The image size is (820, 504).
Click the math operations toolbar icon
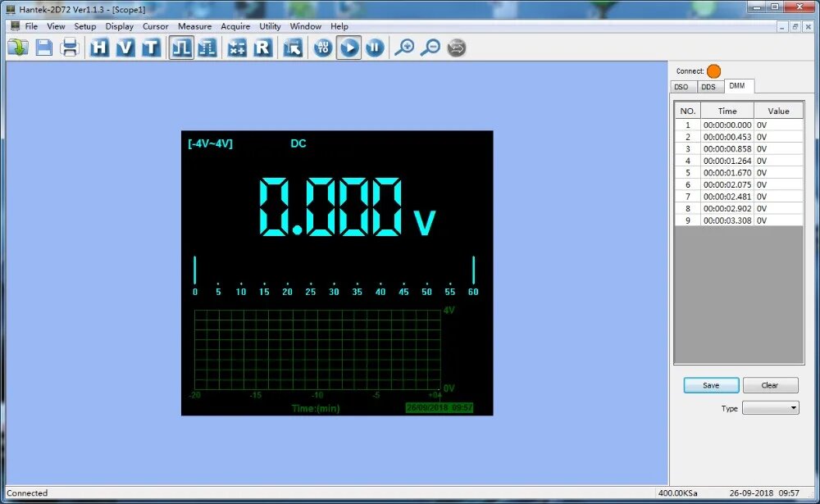pyautogui.click(x=237, y=48)
